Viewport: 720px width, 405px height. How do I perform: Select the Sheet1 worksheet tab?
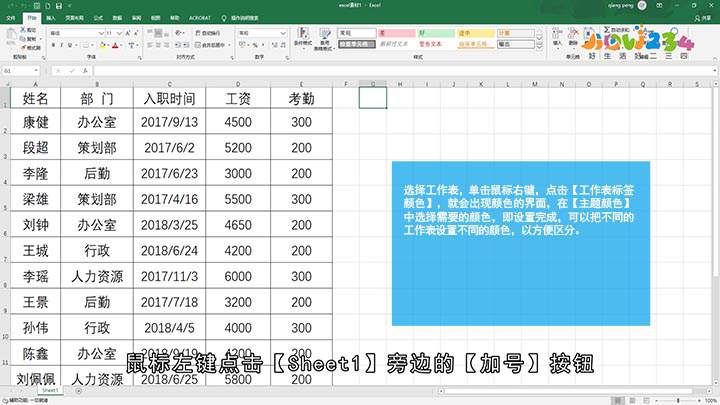(x=50, y=390)
